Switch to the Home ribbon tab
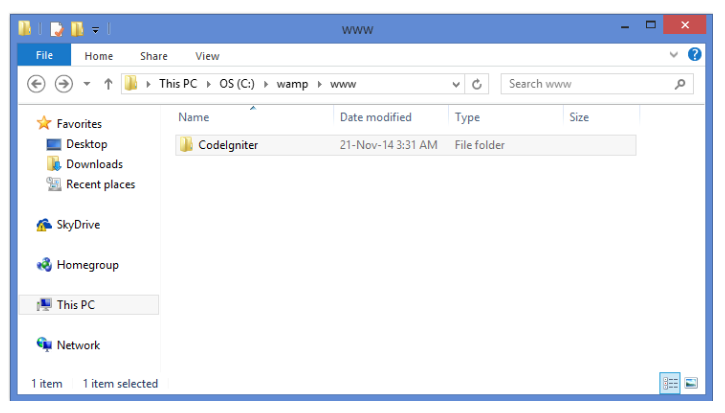The height and width of the screenshot is (413, 725). (x=98, y=56)
